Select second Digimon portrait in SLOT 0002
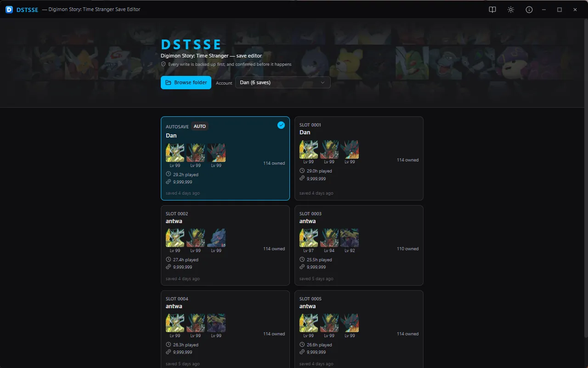Image resolution: width=588 pixels, height=368 pixels. [196, 238]
